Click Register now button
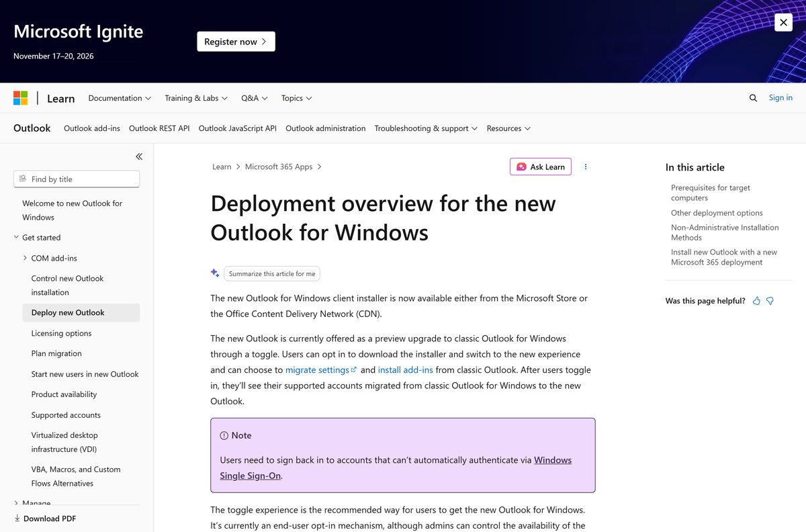This screenshot has width=806, height=532. [236, 42]
